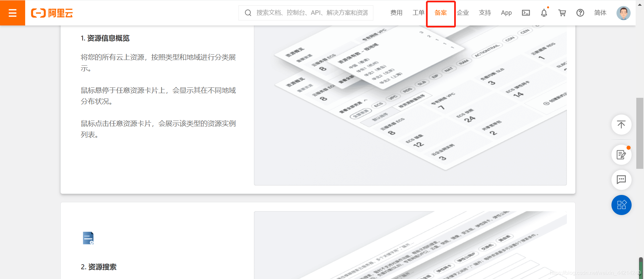Open the 备案 menu item

(440, 13)
